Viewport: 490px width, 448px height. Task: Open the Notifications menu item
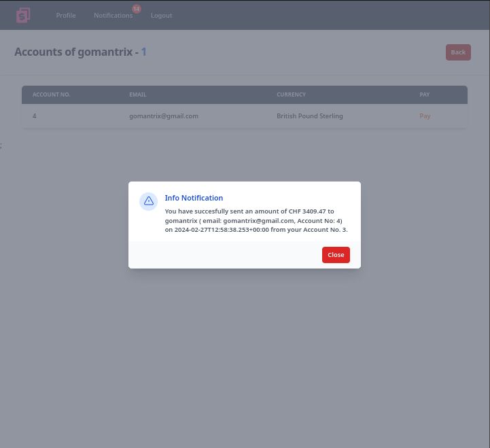coord(113,16)
